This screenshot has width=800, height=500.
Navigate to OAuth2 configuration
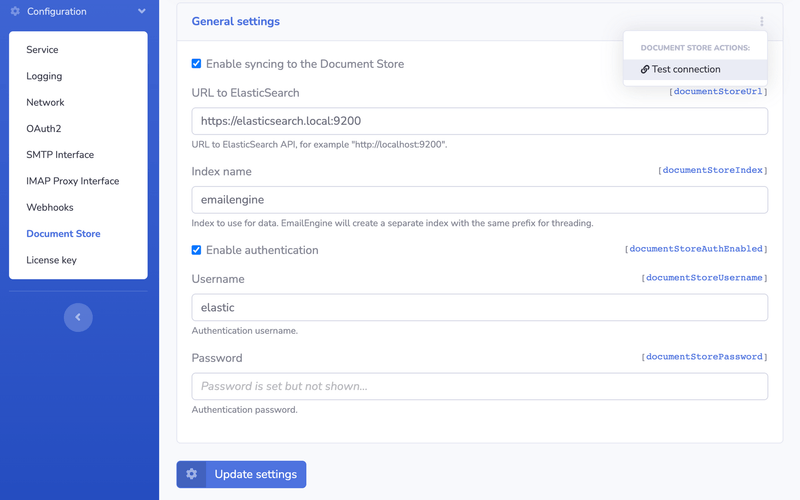pyautogui.click(x=43, y=128)
